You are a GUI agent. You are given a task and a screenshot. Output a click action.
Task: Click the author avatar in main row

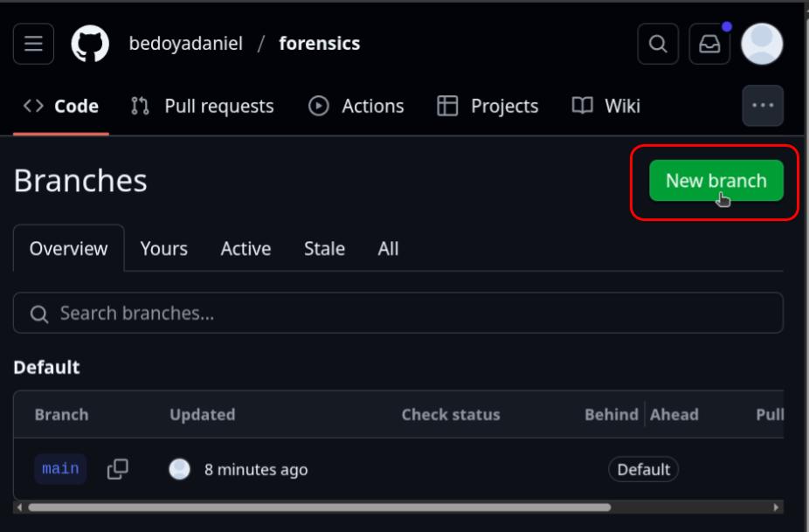tap(179, 469)
